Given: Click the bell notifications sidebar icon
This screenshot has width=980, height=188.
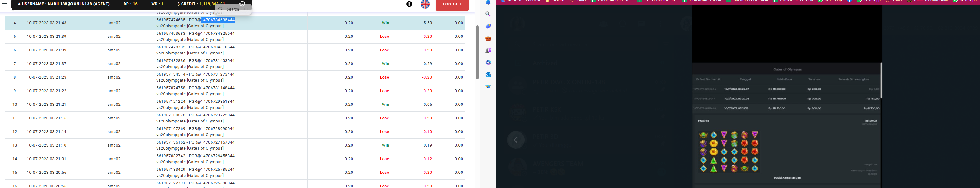Looking at the screenshot, I should point(488,3).
